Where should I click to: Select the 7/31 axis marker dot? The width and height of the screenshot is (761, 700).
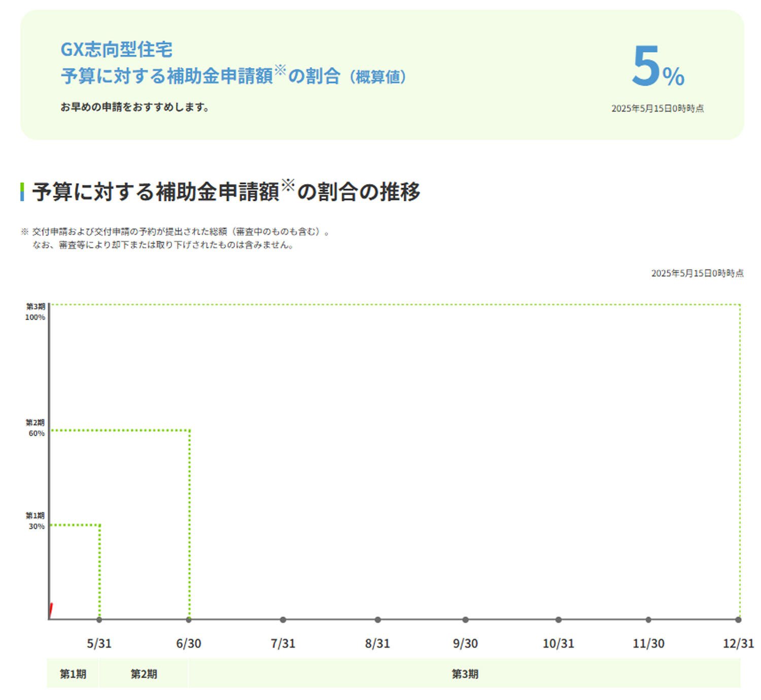283,619
